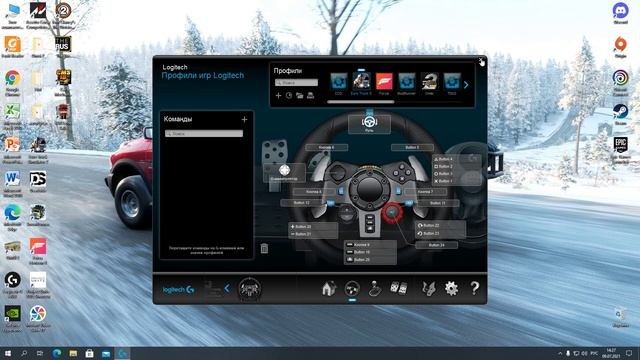Image resolution: width=640 pixels, height=360 pixels.
Task: Select the Button 21 minus assignment
Action: (x=313, y=234)
